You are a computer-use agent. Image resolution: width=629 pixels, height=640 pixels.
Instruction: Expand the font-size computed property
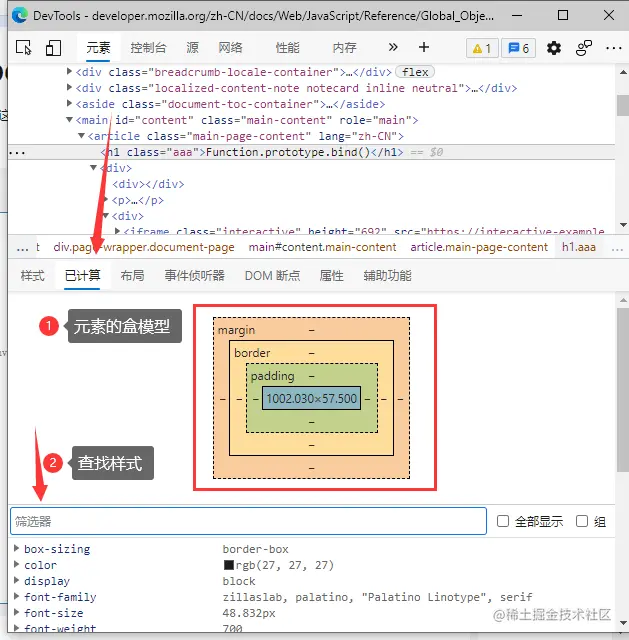[x=17, y=612]
